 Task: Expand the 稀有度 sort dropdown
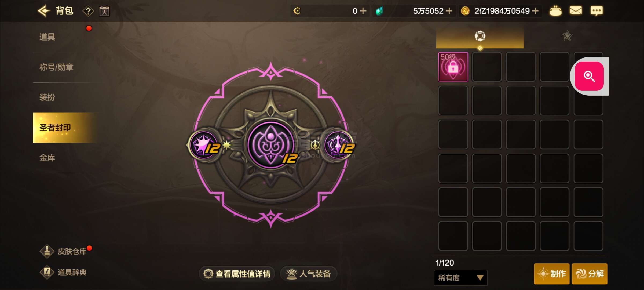tap(461, 278)
